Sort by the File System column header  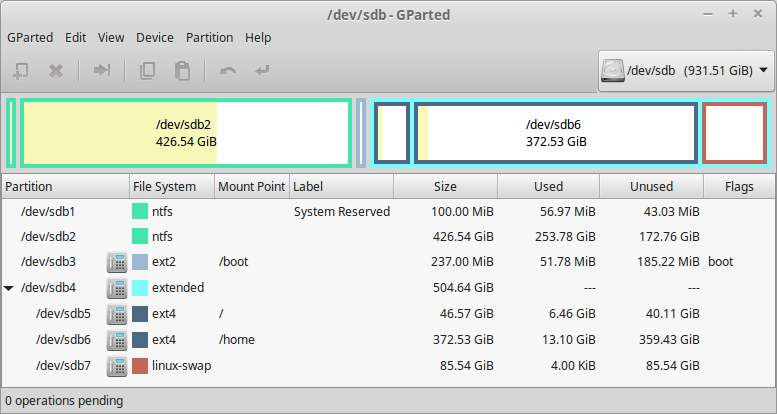[172, 186]
